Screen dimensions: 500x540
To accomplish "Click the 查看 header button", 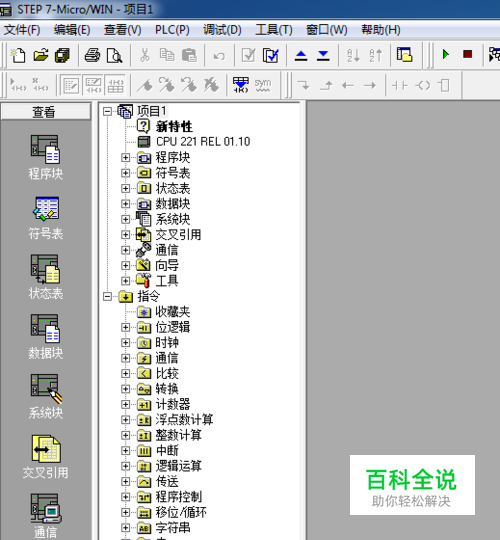I will pyautogui.click(x=46, y=112).
